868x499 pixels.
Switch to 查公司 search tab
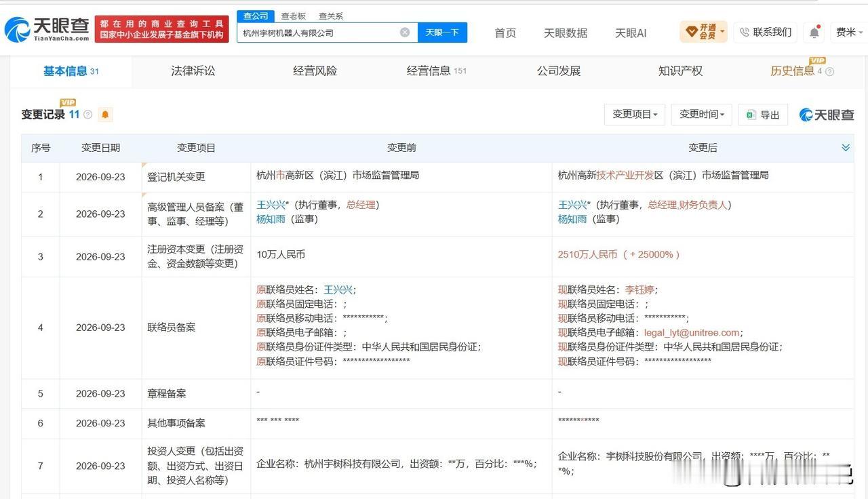(256, 16)
